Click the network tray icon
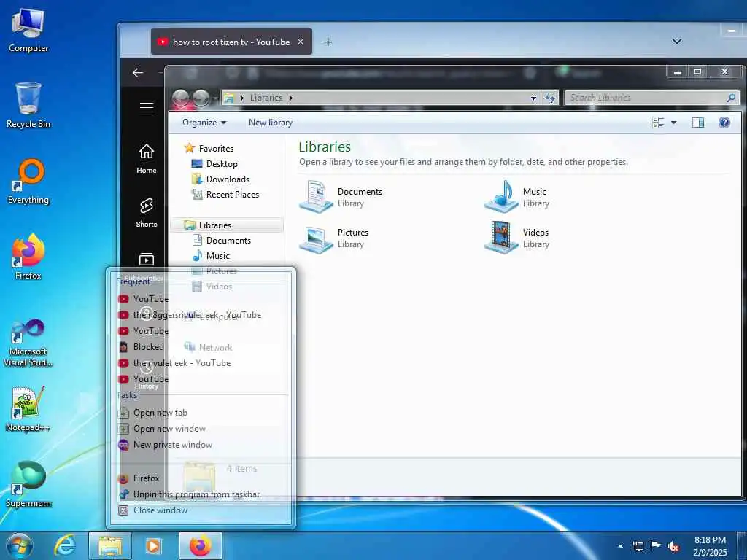The image size is (747, 560). tap(638, 546)
